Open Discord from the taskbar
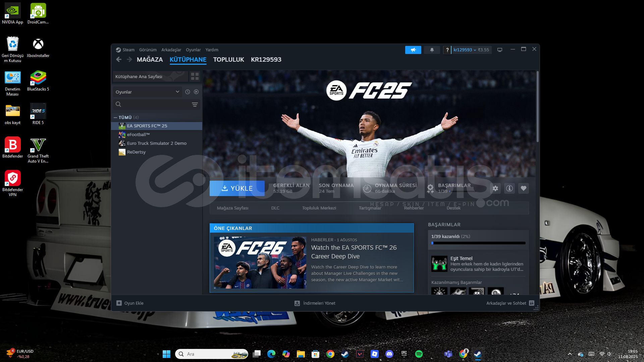The width and height of the screenshot is (644, 362). pos(389,354)
